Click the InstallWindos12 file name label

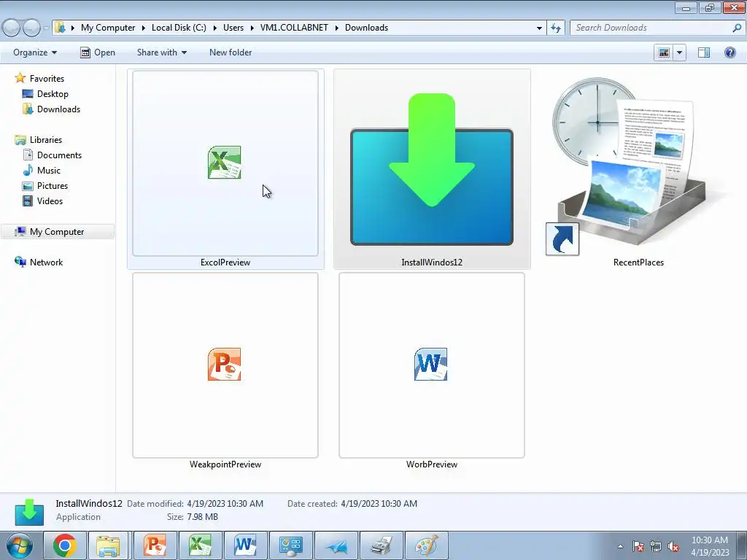click(432, 262)
